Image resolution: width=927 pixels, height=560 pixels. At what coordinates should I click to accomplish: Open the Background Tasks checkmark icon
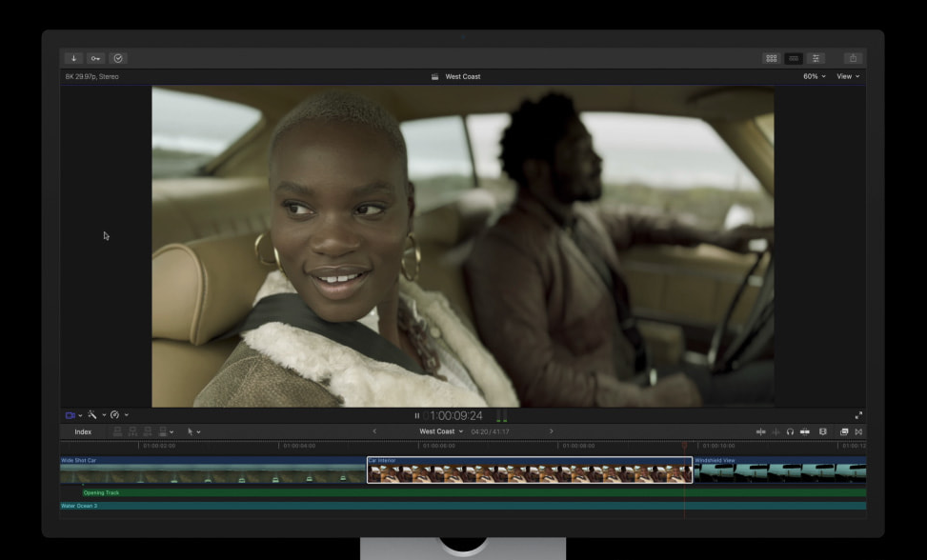tap(118, 58)
